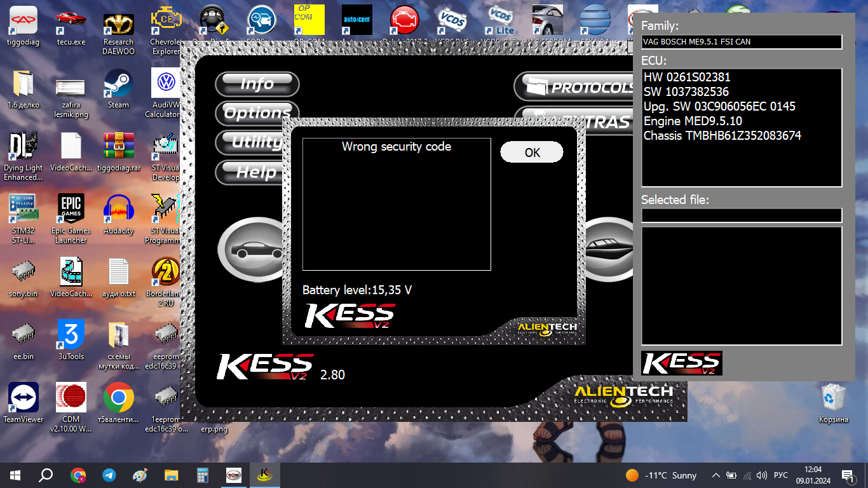868x488 pixels.
Task: Select the car vehicle type icon
Action: [251, 250]
